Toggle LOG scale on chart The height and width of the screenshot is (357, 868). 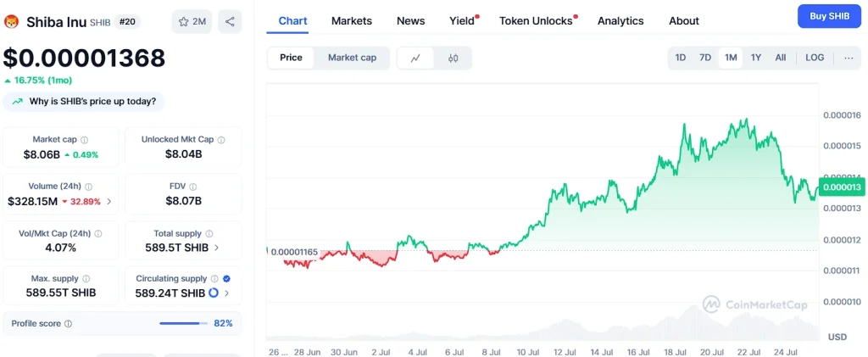coord(815,58)
